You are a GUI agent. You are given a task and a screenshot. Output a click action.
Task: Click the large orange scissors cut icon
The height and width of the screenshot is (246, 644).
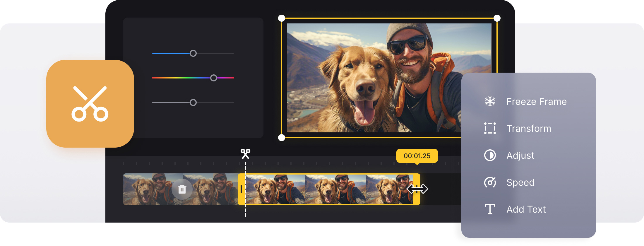click(90, 104)
